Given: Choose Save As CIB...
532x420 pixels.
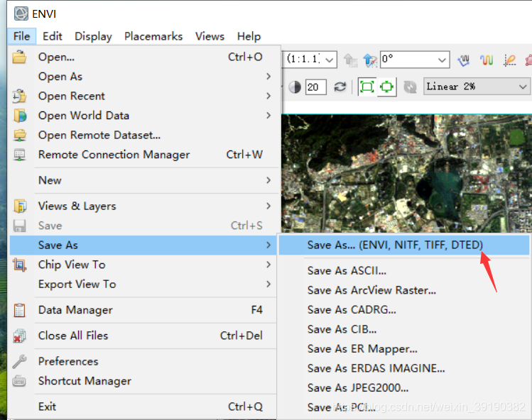Looking at the screenshot, I should click(x=403, y=329).
